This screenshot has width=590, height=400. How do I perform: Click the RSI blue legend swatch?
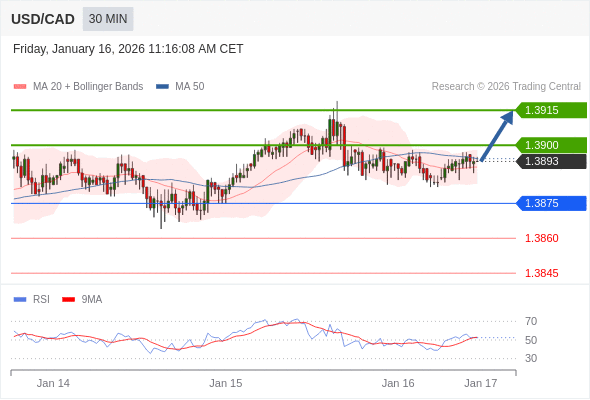20,300
